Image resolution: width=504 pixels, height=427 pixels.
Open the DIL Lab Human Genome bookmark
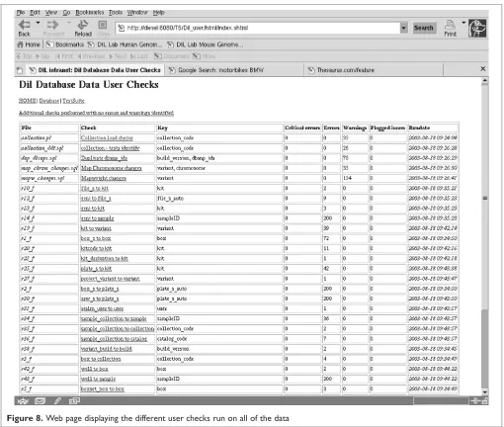click(125, 44)
